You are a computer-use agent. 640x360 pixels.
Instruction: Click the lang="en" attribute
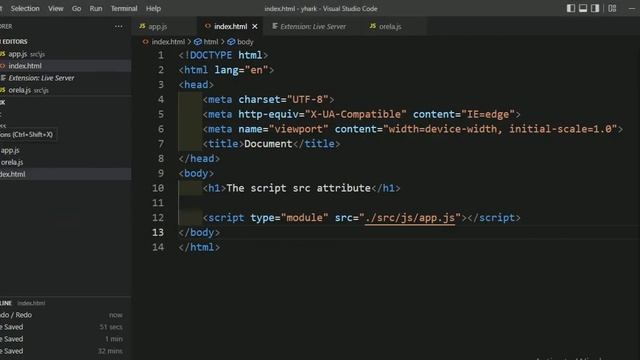point(241,70)
